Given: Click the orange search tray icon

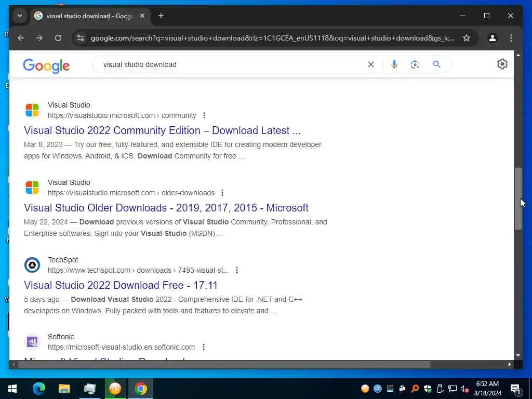Looking at the screenshot, I should (415, 389).
